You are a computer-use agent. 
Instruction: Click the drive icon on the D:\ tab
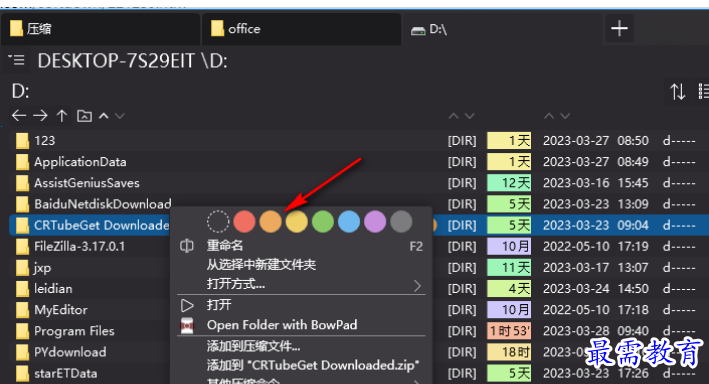click(418, 30)
